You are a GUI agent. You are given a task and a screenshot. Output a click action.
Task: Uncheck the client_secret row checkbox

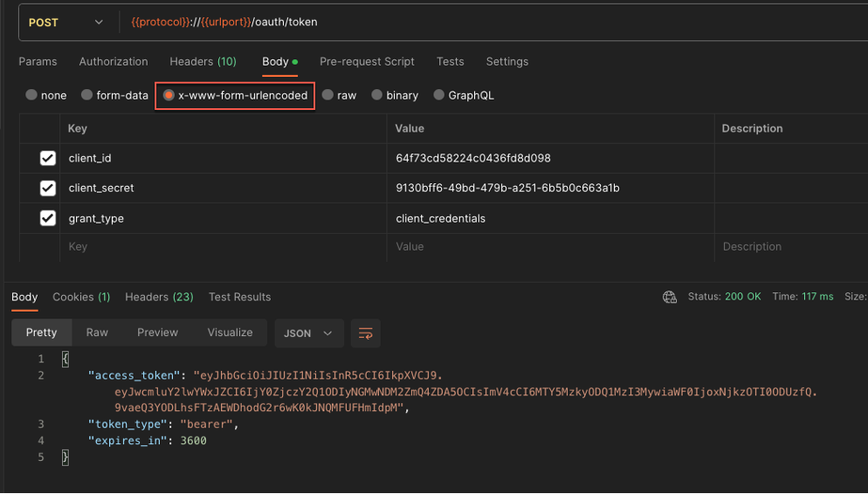click(48, 188)
